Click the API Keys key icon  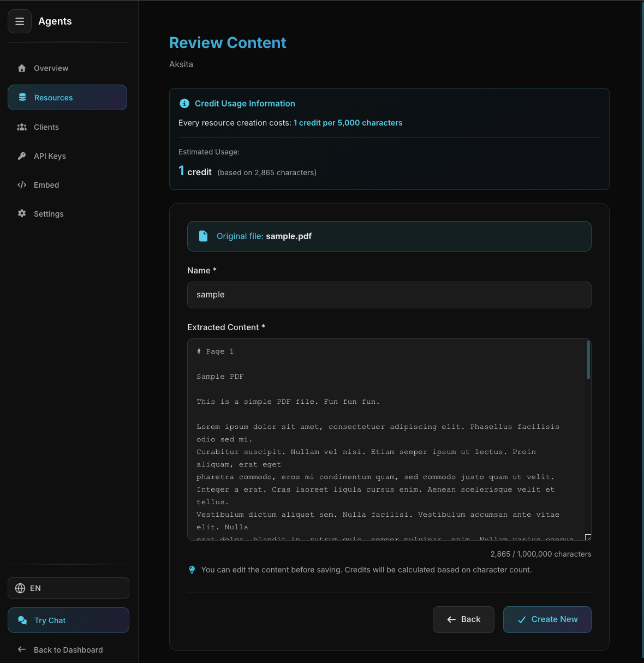tap(22, 156)
